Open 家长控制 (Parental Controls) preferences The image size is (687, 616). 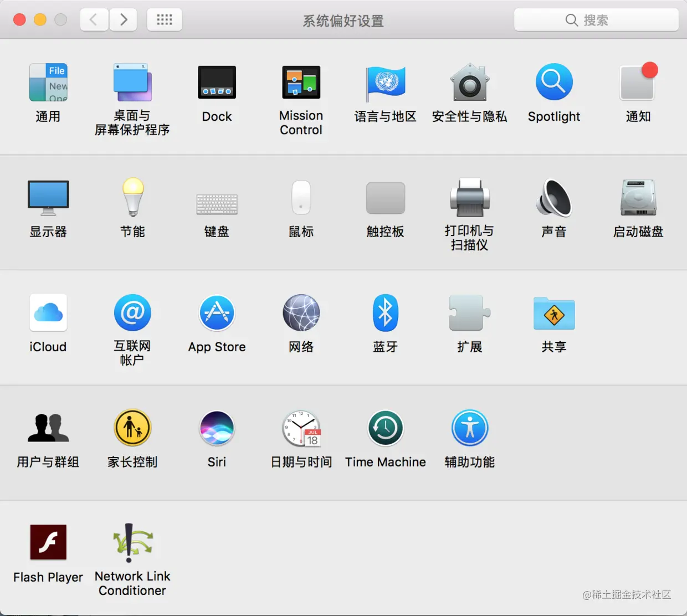(x=132, y=428)
